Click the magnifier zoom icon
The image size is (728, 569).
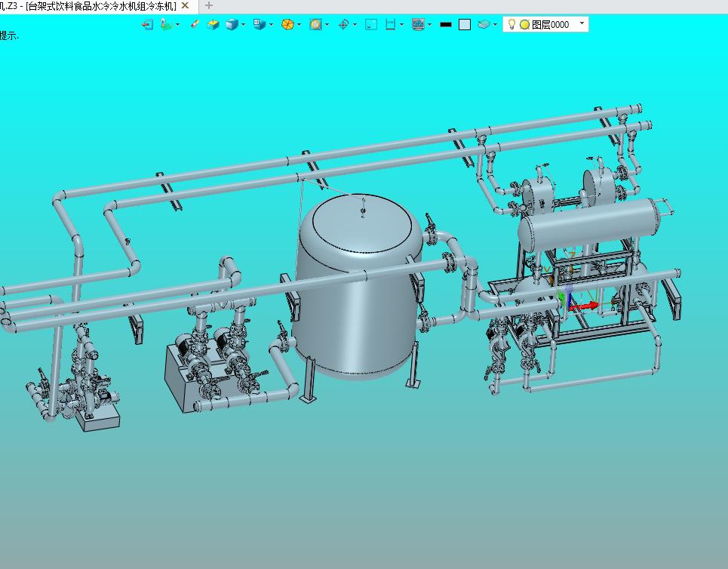tap(315, 25)
